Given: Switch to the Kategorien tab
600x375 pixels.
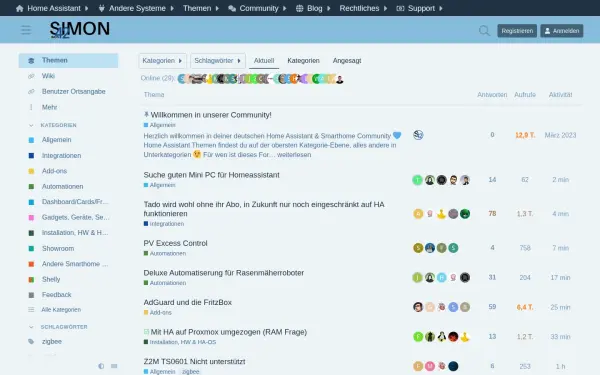Looking at the screenshot, I should 303,61.
